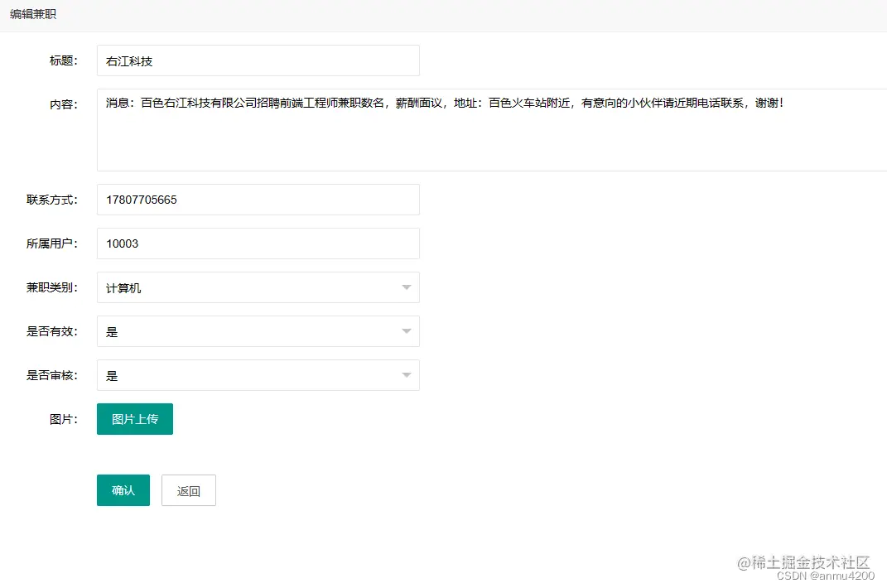Open the 是否有效 dropdown
Screen dimensions: 887x588
258,331
